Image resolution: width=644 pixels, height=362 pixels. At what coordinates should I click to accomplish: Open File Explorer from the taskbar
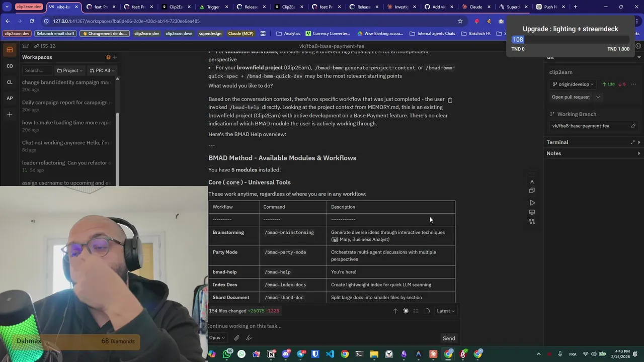(374, 354)
